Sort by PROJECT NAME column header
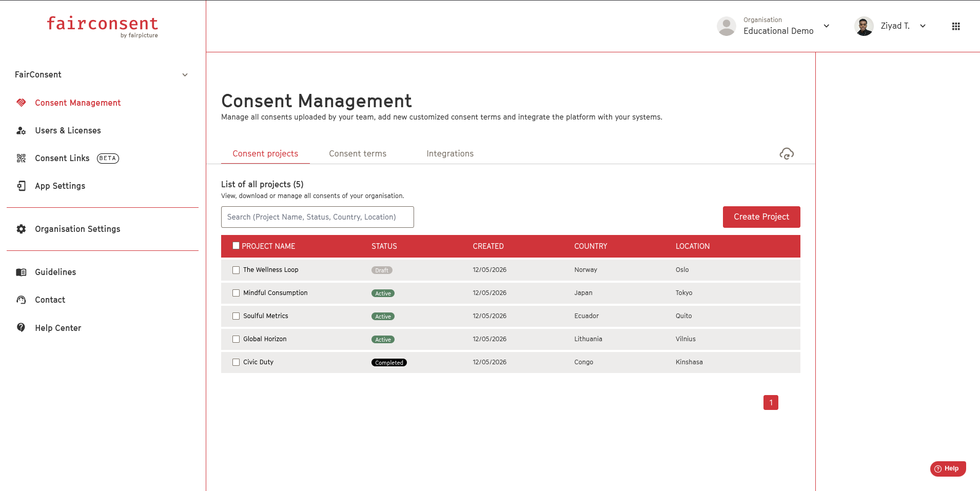 coord(268,246)
